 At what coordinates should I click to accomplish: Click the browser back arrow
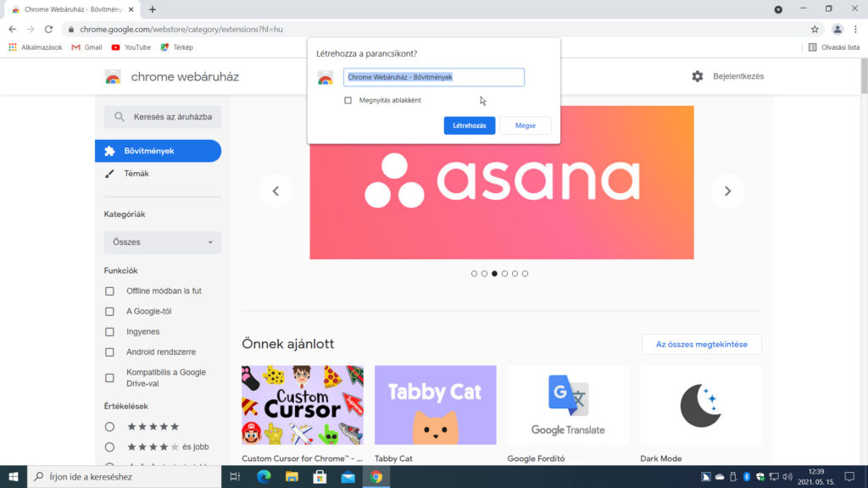pyautogui.click(x=12, y=30)
